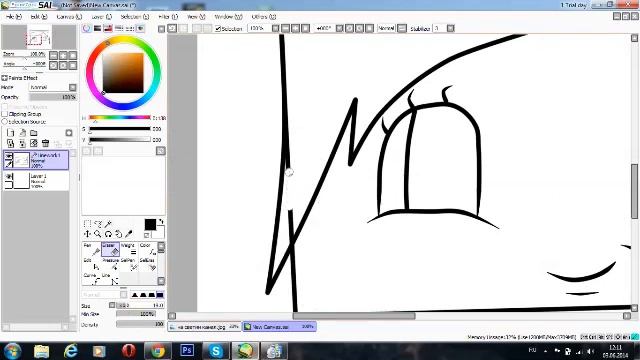Open the canvas zoom percentage dropdown
This screenshot has width=640, height=360.
coord(276,28)
